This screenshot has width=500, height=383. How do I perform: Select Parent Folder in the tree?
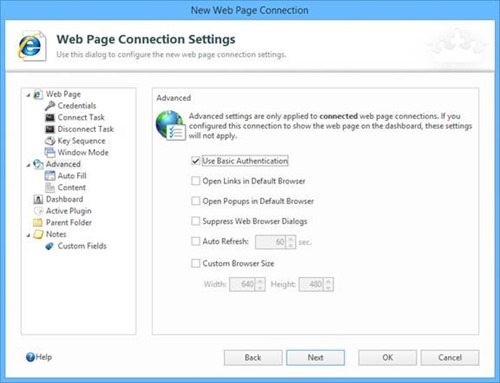(69, 223)
